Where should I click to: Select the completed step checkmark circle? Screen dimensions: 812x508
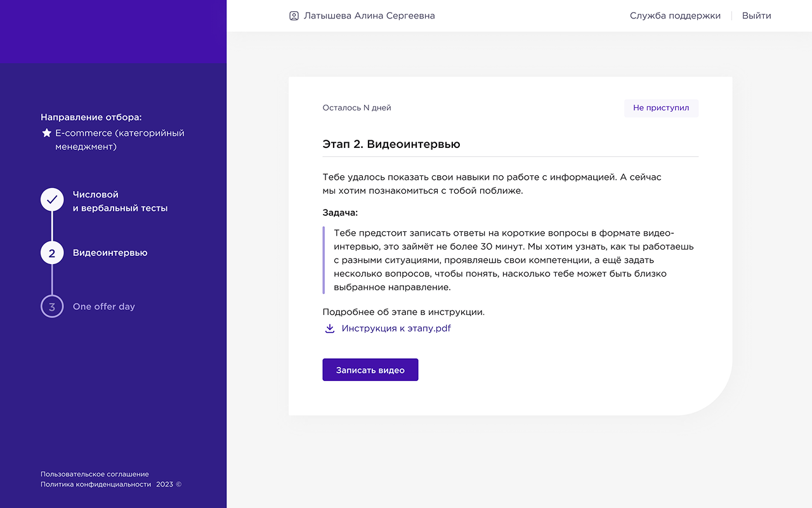tap(52, 199)
